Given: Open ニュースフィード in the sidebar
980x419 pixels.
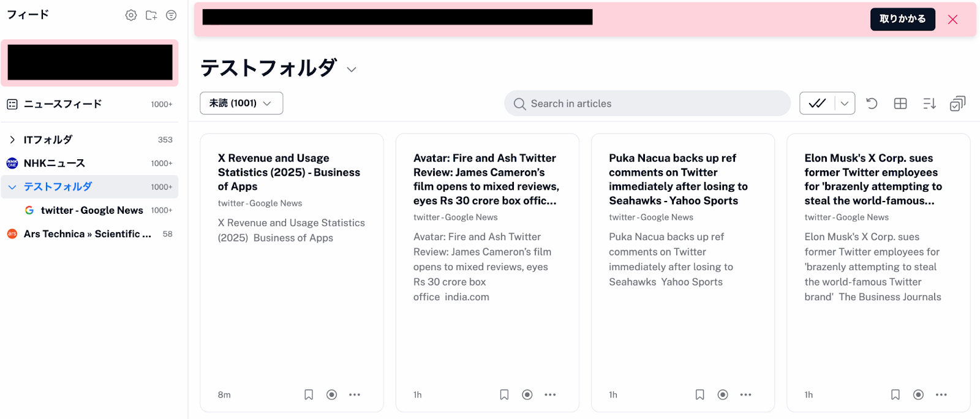Looking at the screenshot, I should tap(89, 104).
